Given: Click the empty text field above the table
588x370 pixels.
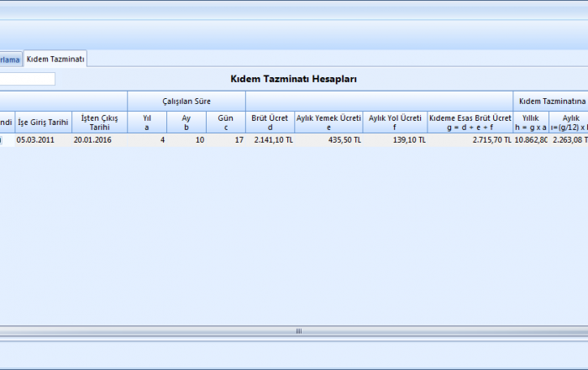Looking at the screenshot, I should tap(27, 79).
